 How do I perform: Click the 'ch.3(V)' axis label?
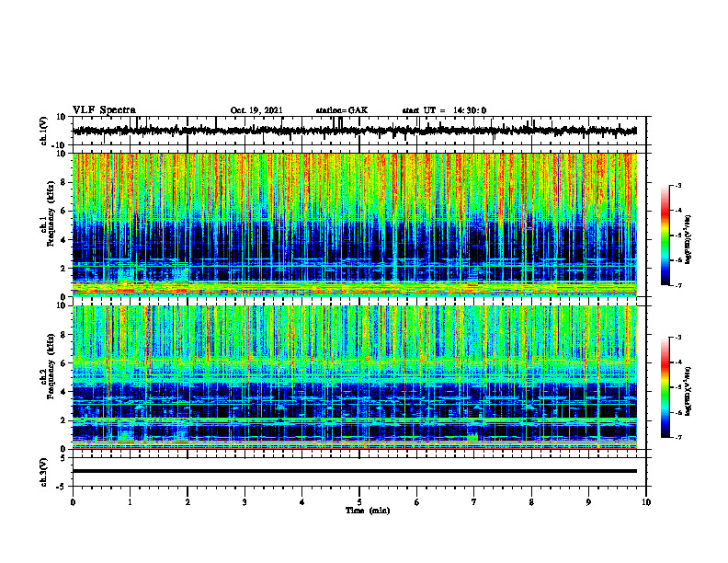(43, 473)
